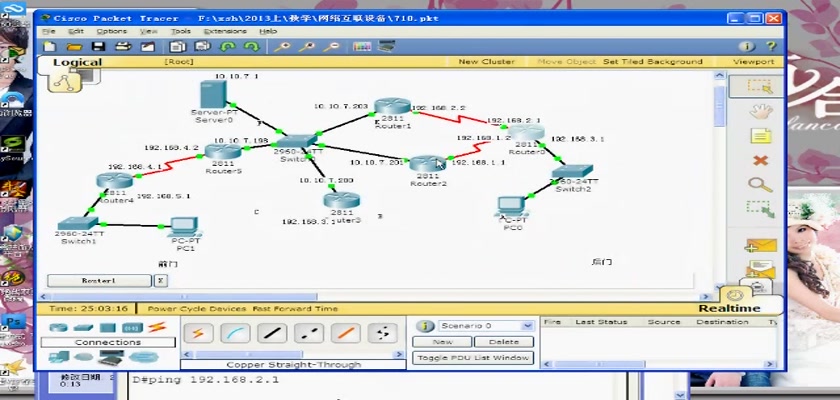The width and height of the screenshot is (840, 400).
Task: Select the End Devices category icon
Action: click(x=59, y=357)
